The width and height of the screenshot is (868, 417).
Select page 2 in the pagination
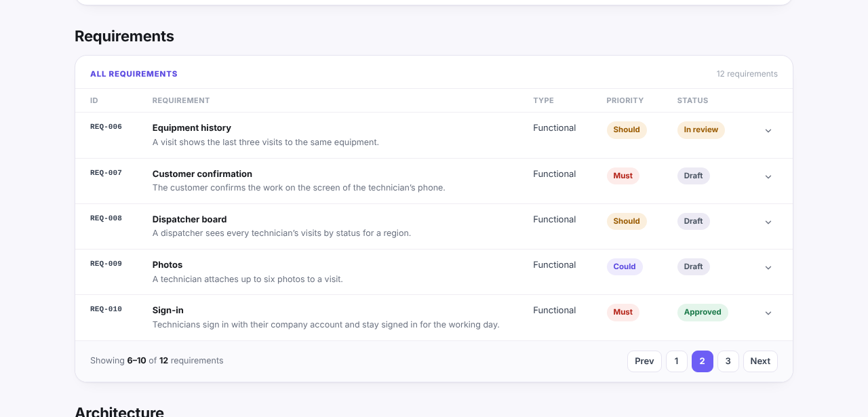pos(703,361)
